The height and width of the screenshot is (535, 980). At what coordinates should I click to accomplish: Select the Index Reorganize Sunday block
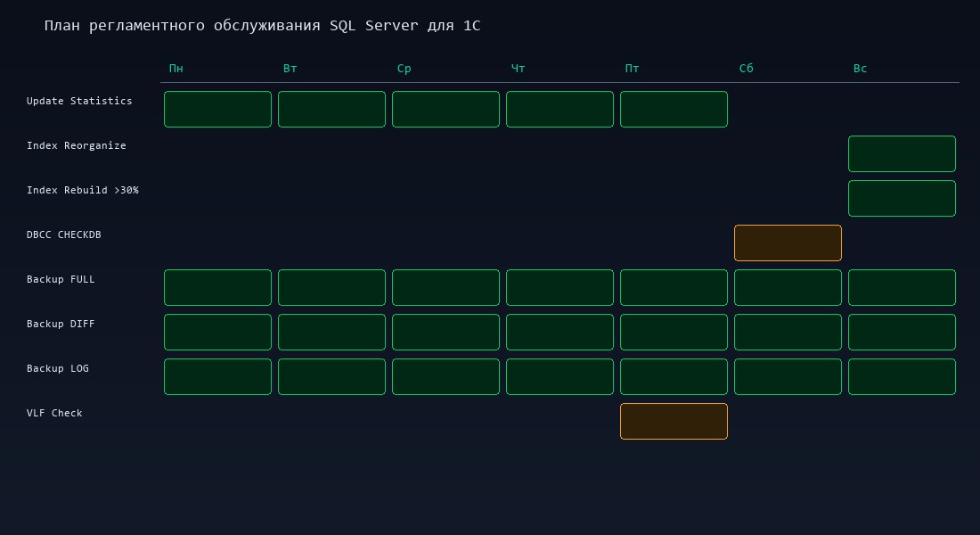click(x=902, y=153)
